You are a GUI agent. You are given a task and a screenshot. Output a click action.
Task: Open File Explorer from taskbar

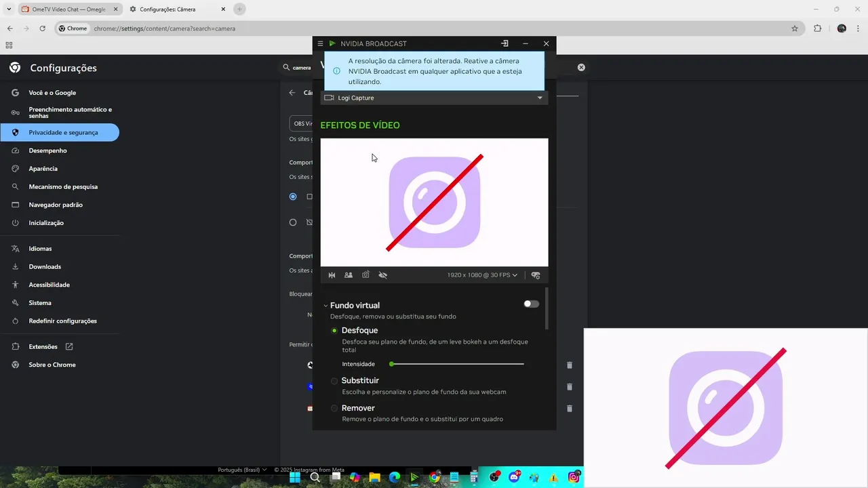click(x=374, y=477)
